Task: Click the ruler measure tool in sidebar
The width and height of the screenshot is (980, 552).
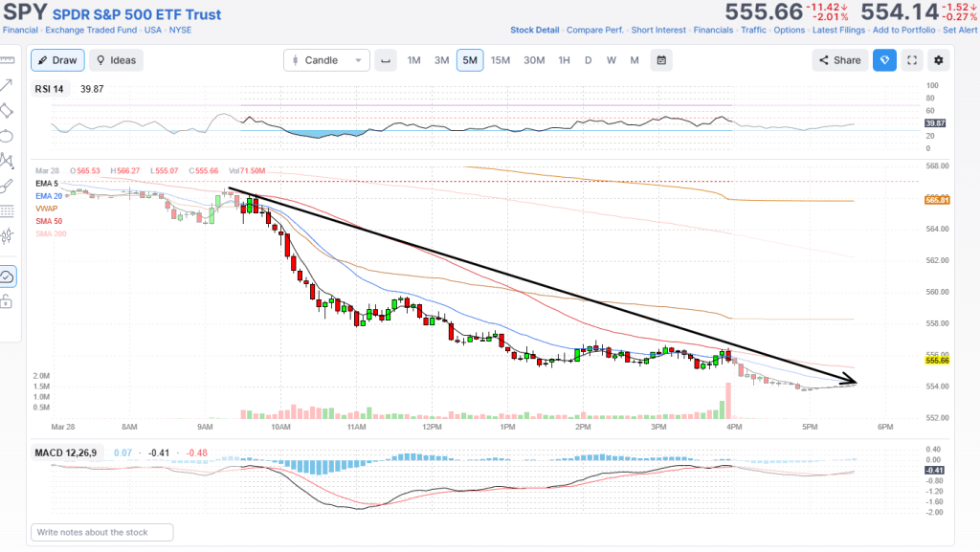Action: (x=7, y=59)
